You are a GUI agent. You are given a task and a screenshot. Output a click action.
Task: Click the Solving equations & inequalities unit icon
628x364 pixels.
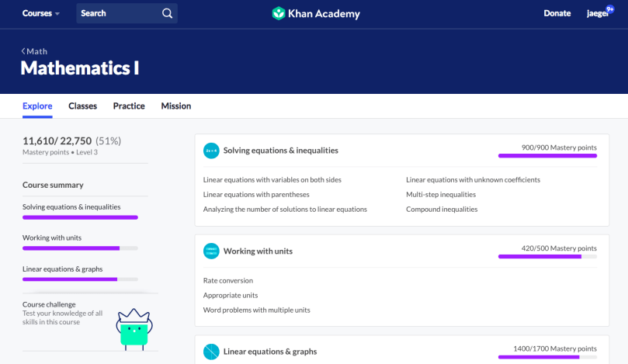[x=211, y=151]
